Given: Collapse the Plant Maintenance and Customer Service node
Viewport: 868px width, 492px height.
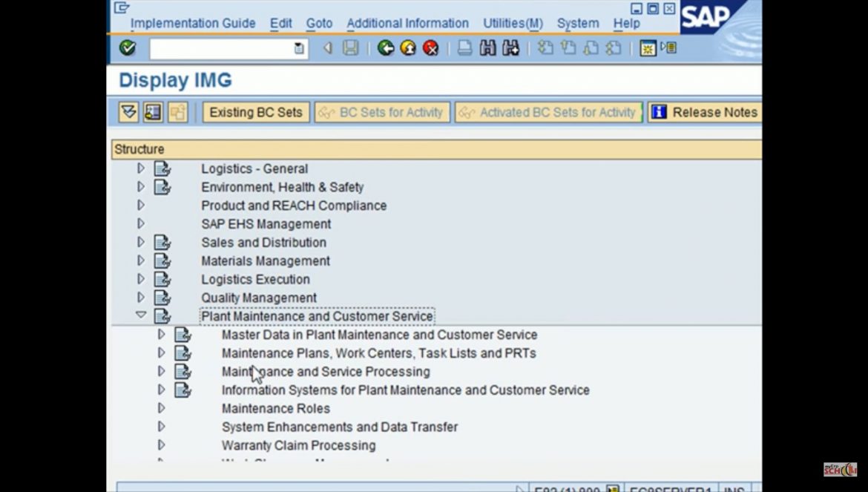Looking at the screenshot, I should tap(141, 315).
